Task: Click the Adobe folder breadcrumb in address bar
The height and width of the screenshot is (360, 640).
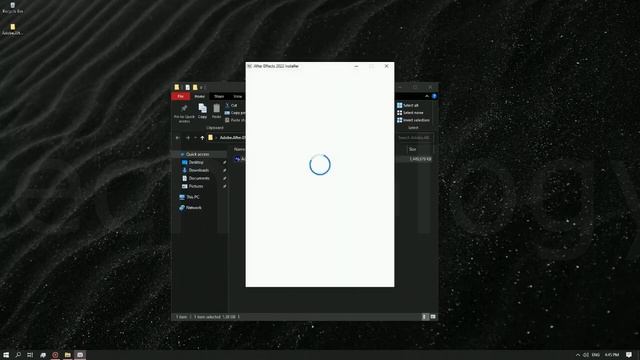Action: pos(233,138)
